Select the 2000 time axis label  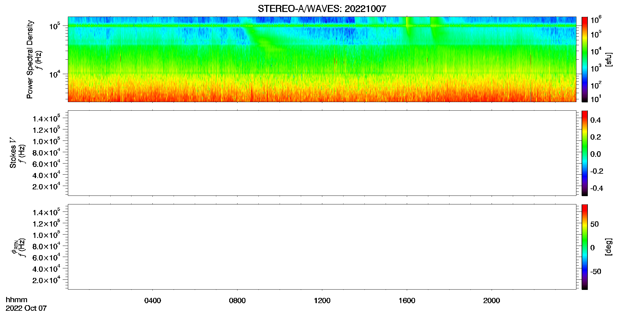(x=492, y=301)
